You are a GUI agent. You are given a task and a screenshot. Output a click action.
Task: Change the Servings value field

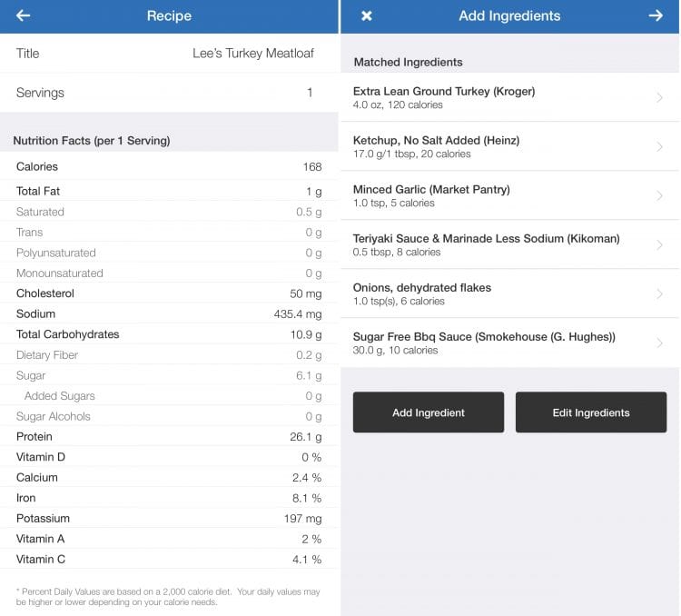[x=309, y=93]
